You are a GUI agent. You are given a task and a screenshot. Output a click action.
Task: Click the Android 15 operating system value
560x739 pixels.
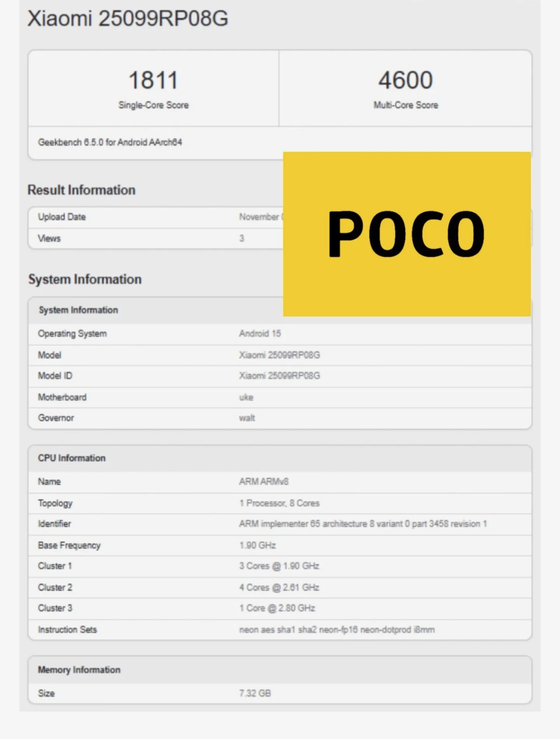point(260,334)
